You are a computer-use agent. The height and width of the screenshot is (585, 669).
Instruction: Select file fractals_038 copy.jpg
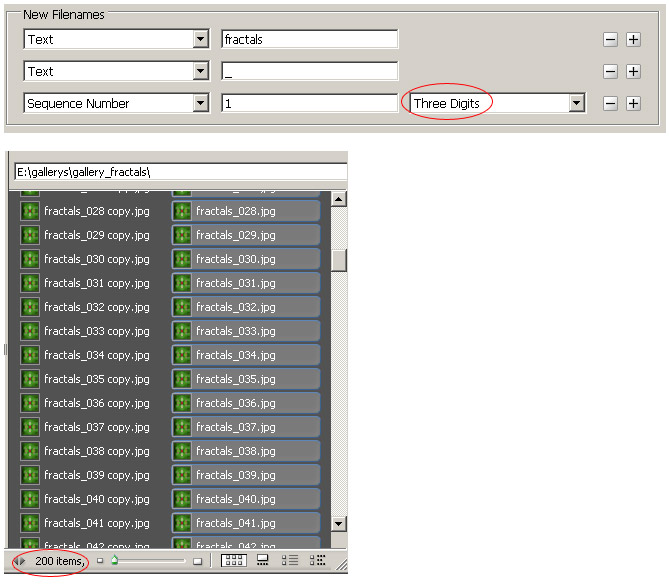pos(96,451)
